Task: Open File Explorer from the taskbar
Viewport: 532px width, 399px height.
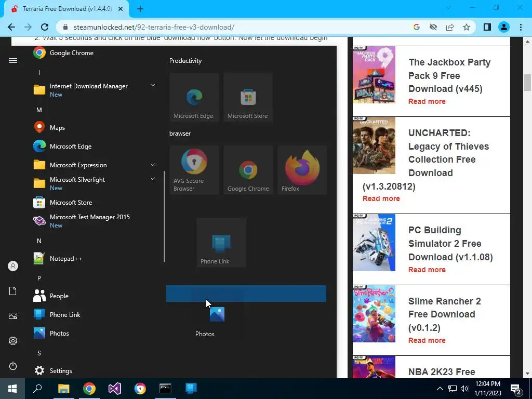Action: [x=63, y=389]
